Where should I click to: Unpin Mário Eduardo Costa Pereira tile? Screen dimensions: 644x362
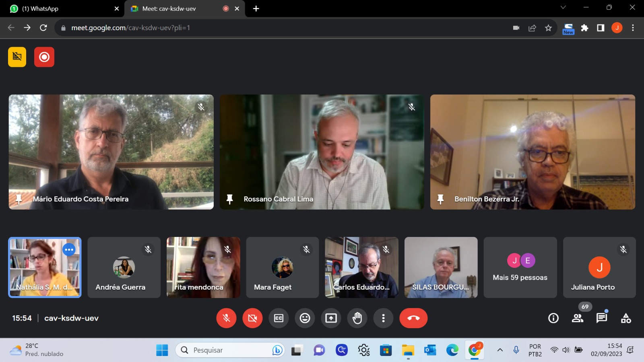point(19,199)
